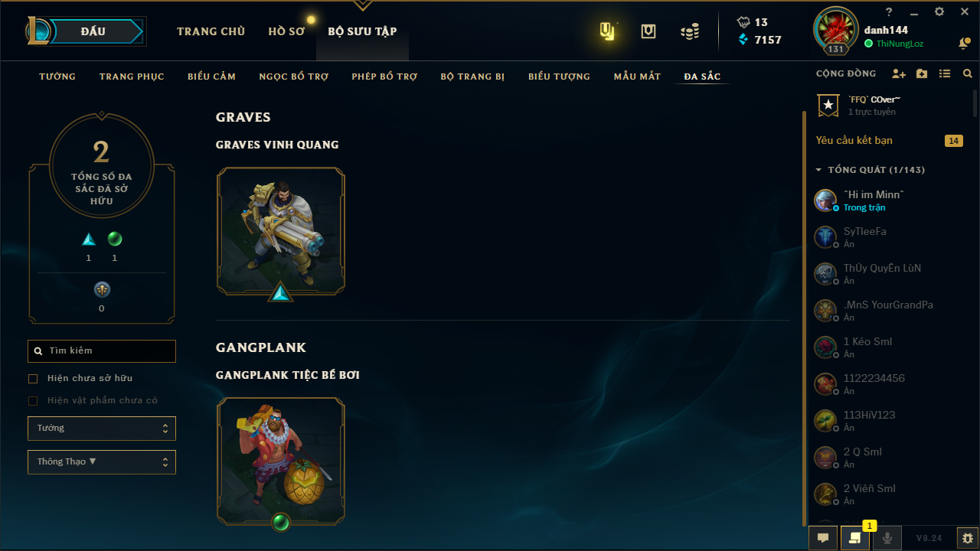Toggle the "Hiện vật phẩm chưa có" checkbox

pyautogui.click(x=33, y=401)
